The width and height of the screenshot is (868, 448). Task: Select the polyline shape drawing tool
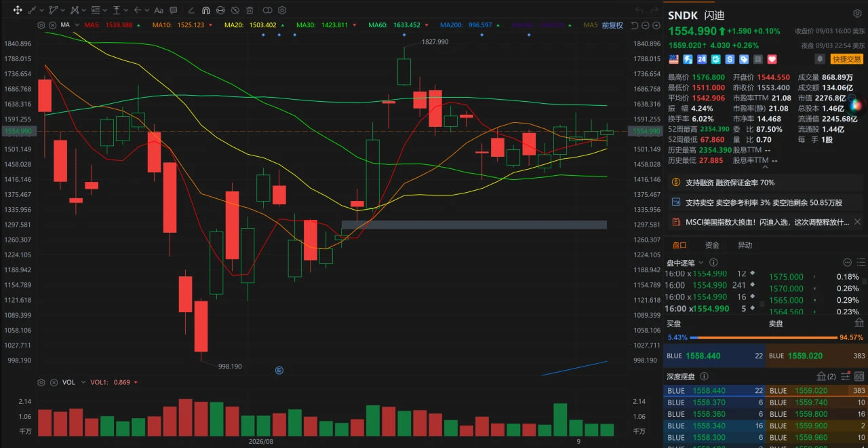(x=54, y=10)
